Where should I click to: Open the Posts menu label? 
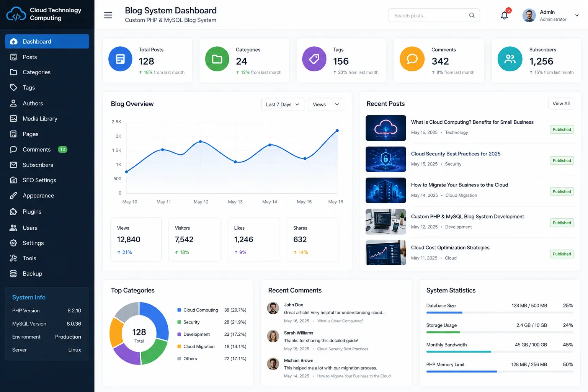point(30,57)
